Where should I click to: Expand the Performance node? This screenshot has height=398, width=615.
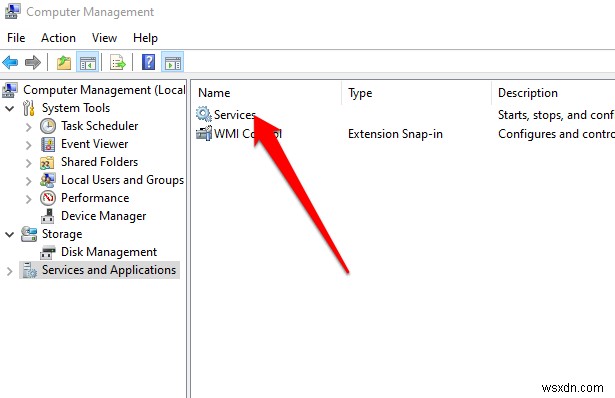(x=28, y=199)
